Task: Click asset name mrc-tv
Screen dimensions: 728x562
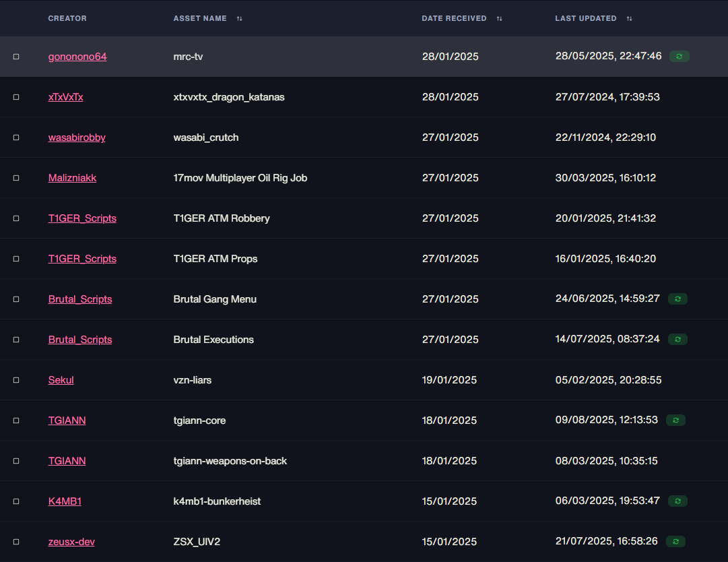Action: (188, 57)
